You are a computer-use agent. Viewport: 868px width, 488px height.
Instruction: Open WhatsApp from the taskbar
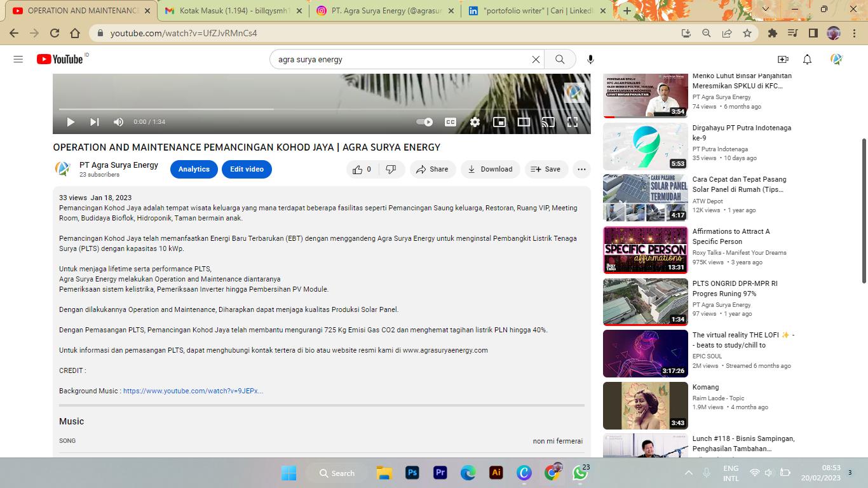[x=580, y=473]
